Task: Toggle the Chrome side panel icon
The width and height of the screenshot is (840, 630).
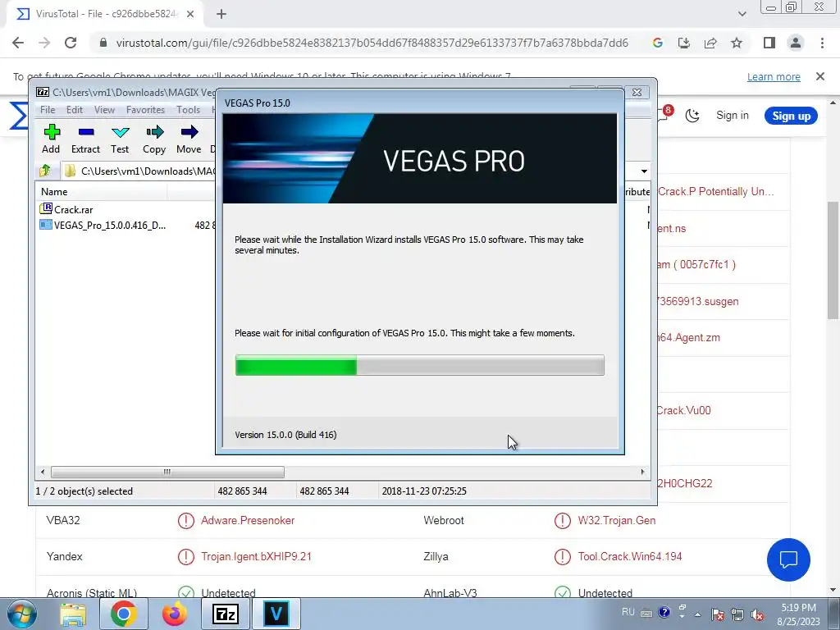Action: pyautogui.click(x=769, y=43)
